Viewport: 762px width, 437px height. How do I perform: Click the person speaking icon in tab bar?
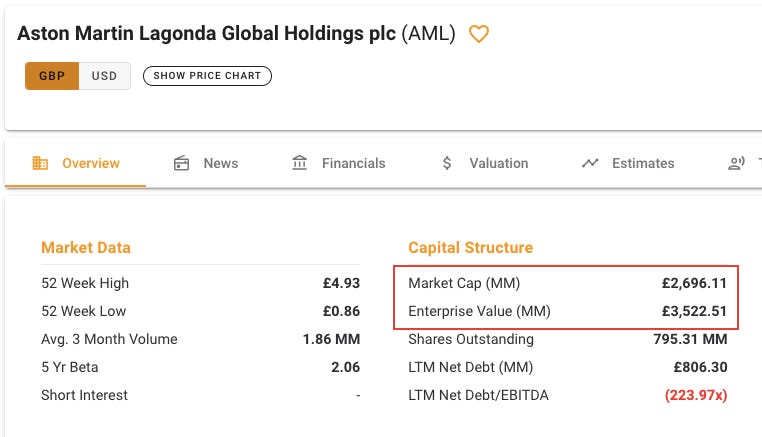(x=736, y=163)
